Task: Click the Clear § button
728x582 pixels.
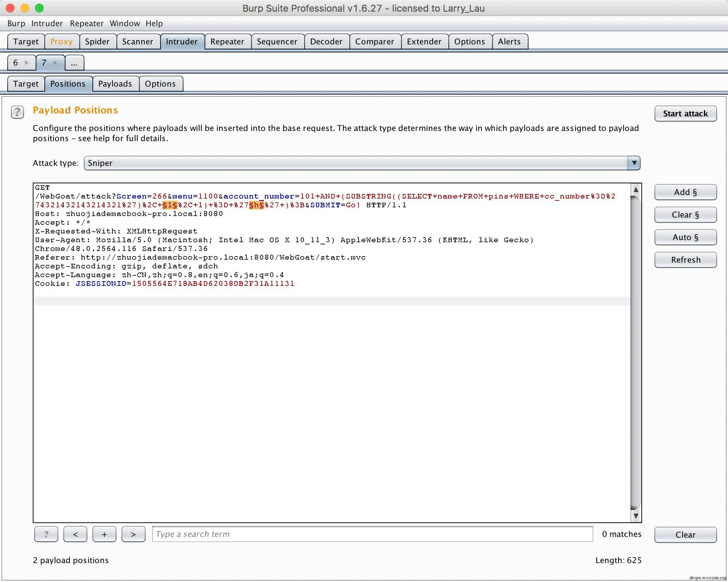Action: click(x=685, y=215)
